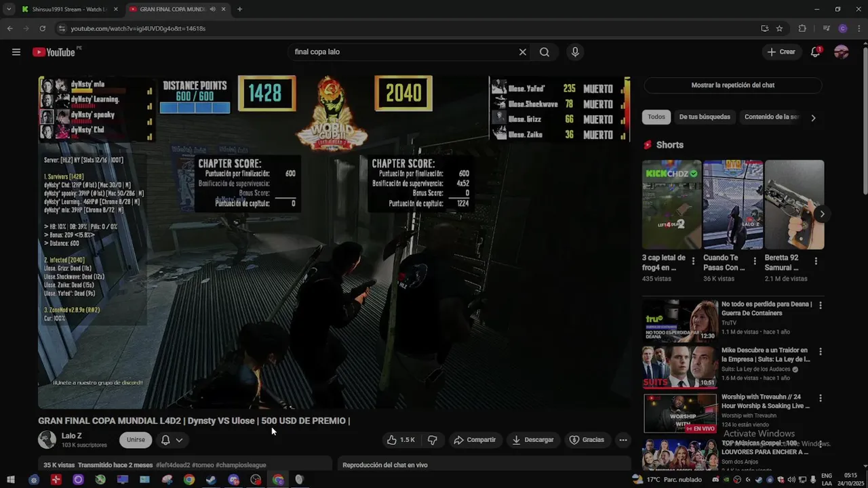Open options for Worship with Trevauhn video
This screenshot has height=488, width=868.
821,398
